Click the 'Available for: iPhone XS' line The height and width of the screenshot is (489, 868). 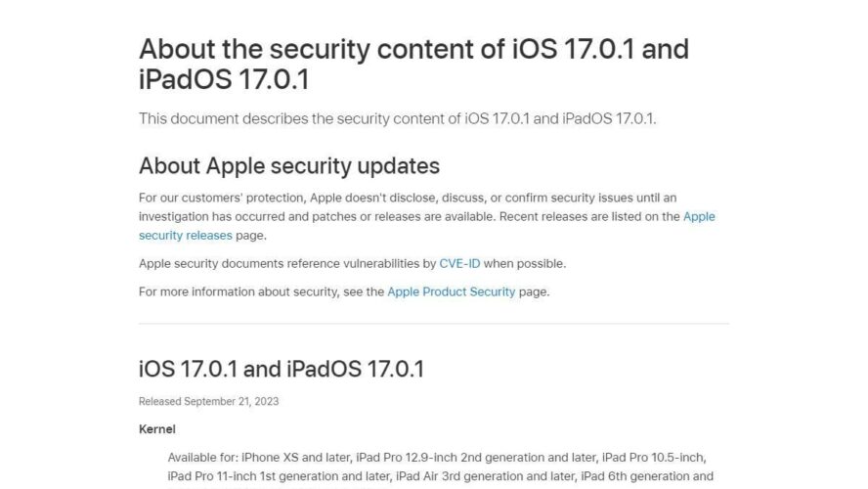[x=437, y=458]
